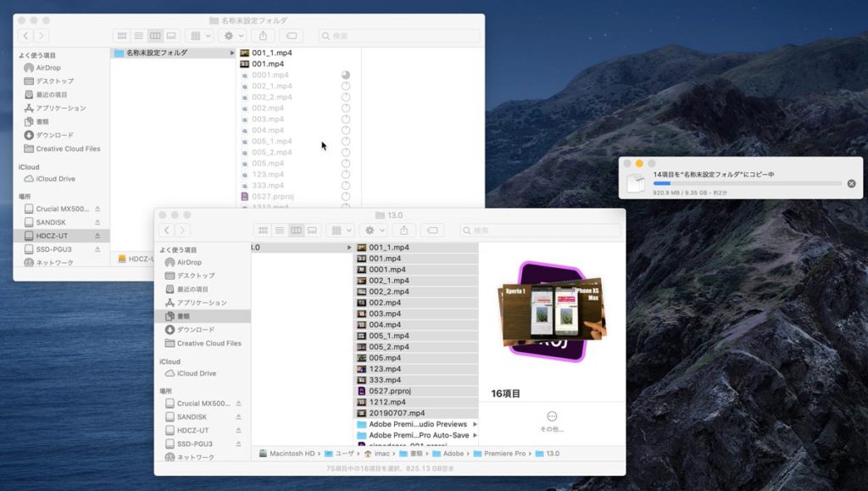Focus the search field in 13.0 window
Image resolution: width=868 pixels, height=491 pixels.
[x=540, y=231]
